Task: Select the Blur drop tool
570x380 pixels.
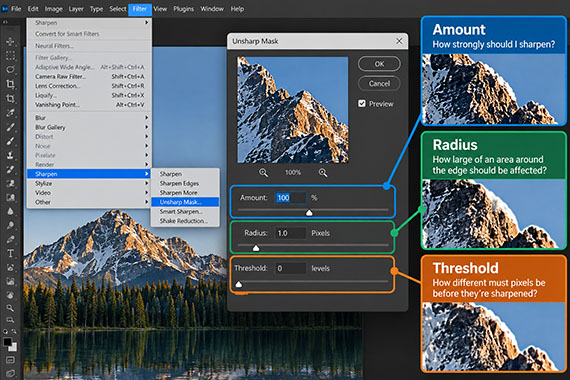Action: tap(10, 211)
